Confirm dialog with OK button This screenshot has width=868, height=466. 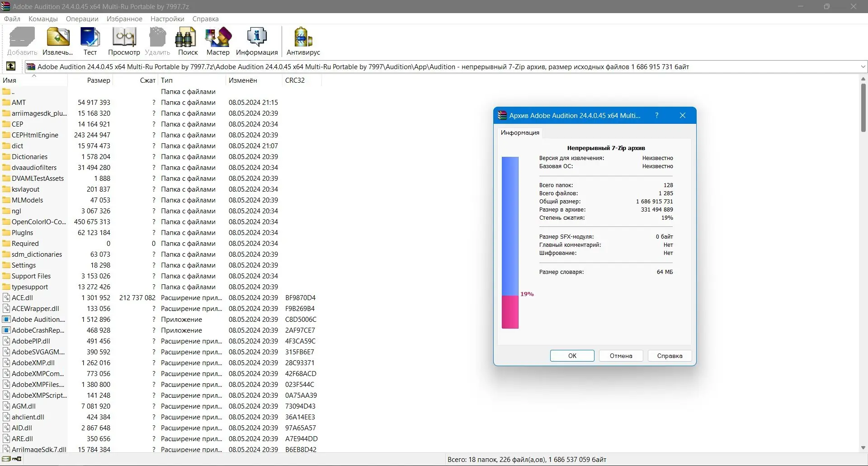[x=572, y=356]
